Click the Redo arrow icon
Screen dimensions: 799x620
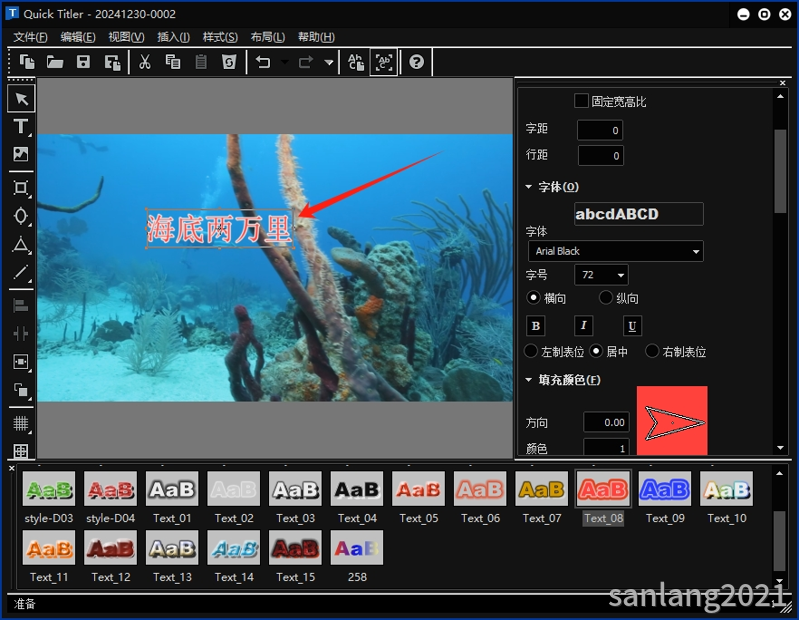(306, 62)
